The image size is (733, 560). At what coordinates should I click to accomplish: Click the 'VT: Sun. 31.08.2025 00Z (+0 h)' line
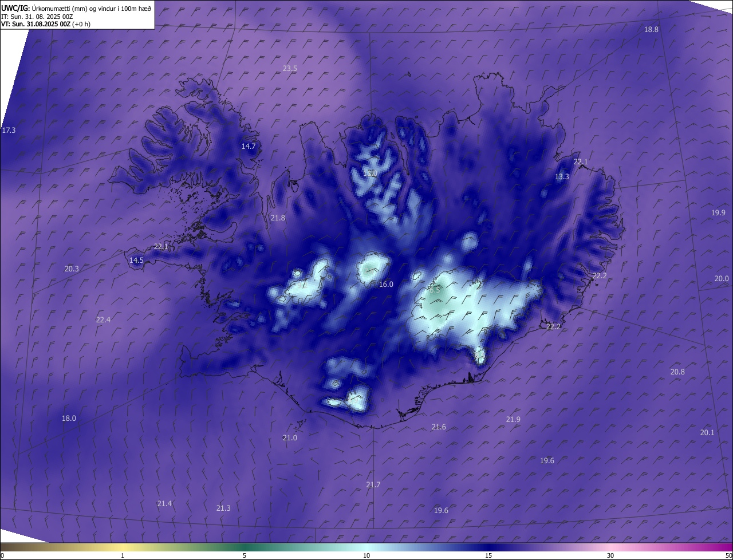pos(46,24)
